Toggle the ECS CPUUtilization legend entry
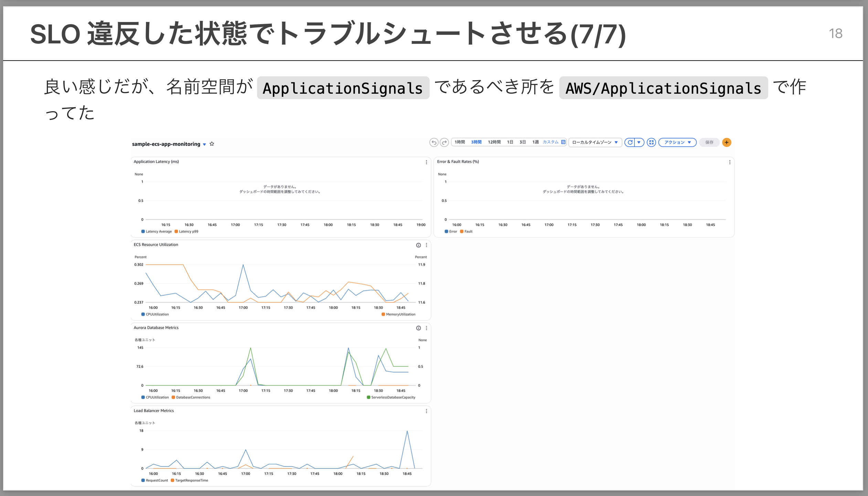The image size is (868, 496). tap(155, 314)
